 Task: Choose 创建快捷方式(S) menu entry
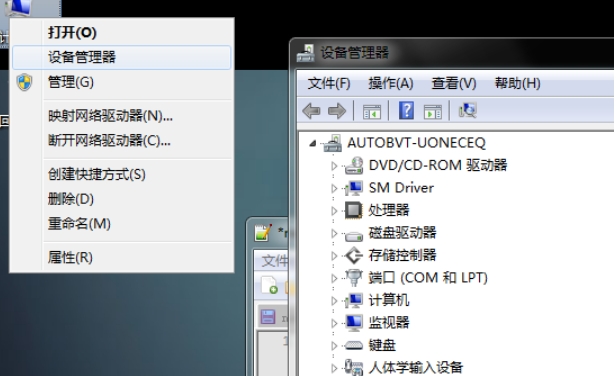point(122,174)
